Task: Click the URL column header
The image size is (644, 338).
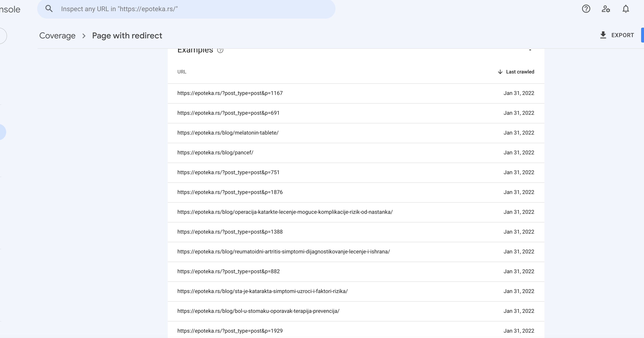Action: tap(182, 72)
